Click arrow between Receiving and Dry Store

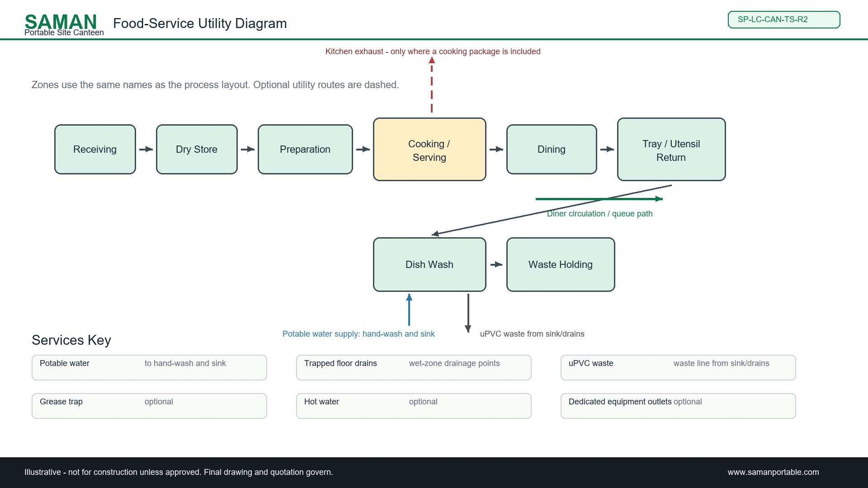(146, 149)
